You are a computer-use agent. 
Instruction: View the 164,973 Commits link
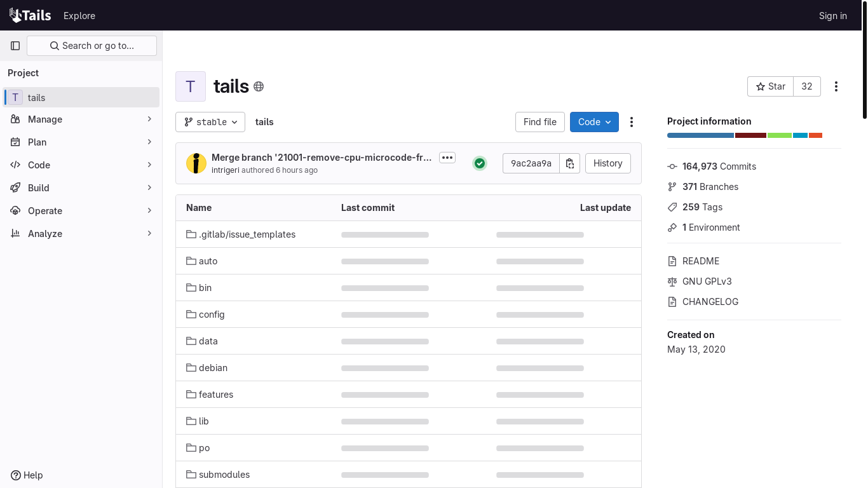pyautogui.click(x=719, y=166)
